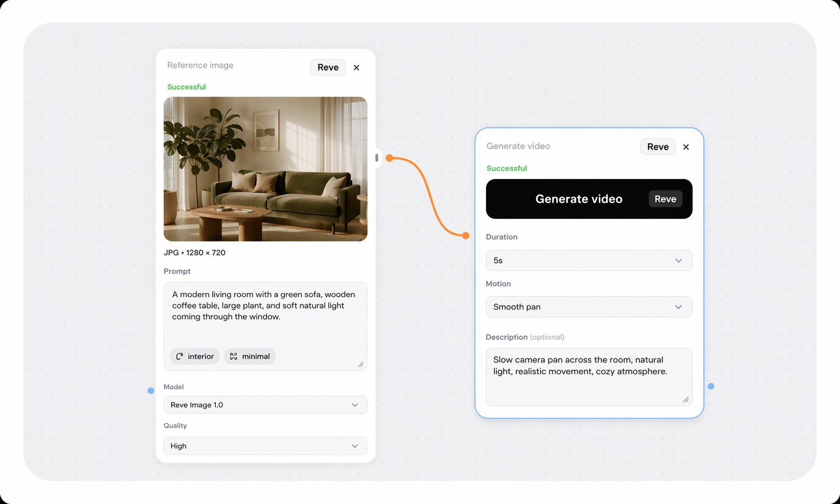The image size is (840, 504).
Task: Click the Duration dropdown chevron
Action: [679, 260]
